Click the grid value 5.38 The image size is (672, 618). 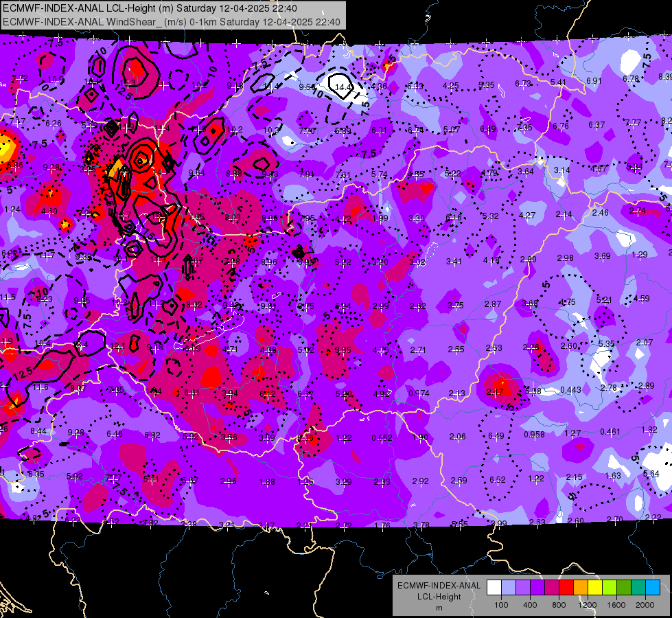(533, 391)
